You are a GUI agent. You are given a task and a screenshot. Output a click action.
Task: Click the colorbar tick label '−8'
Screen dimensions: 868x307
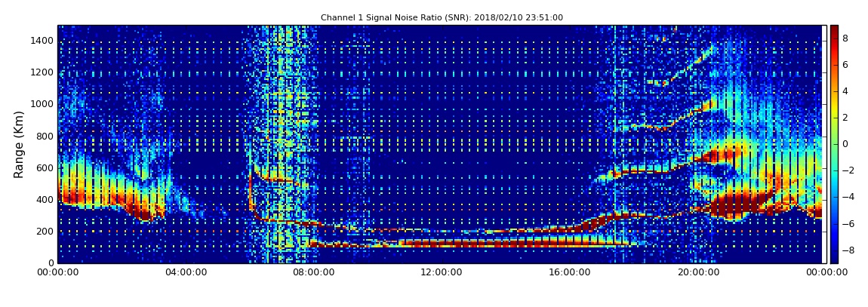pos(848,250)
